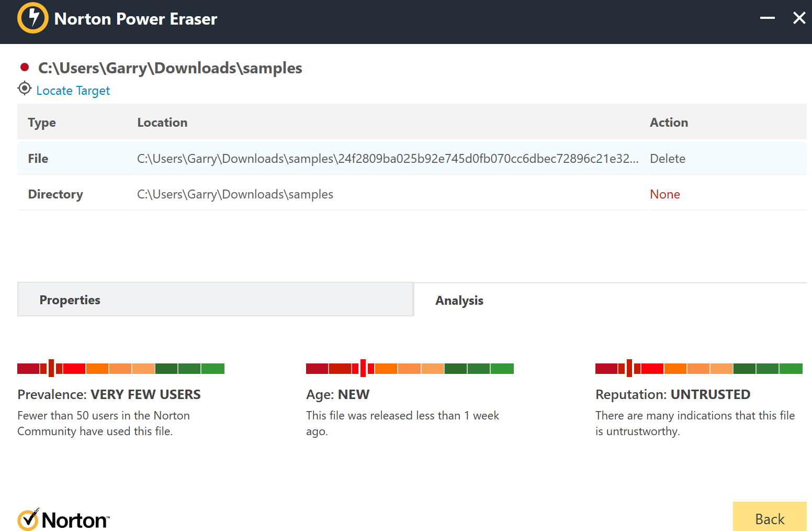This screenshot has width=812, height=531.
Task: Close the Norton Power Eraser window
Action: pyautogui.click(x=799, y=18)
